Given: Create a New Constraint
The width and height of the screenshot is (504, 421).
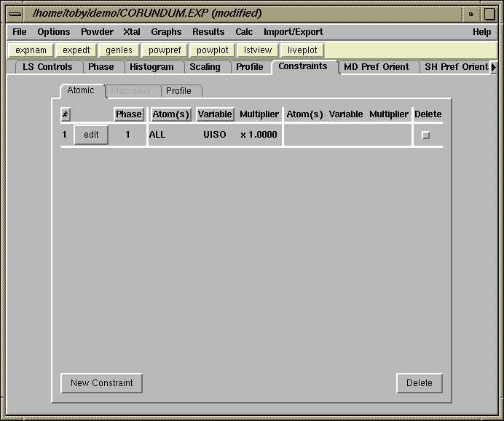Looking at the screenshot, I should click(x=101, y=383).
